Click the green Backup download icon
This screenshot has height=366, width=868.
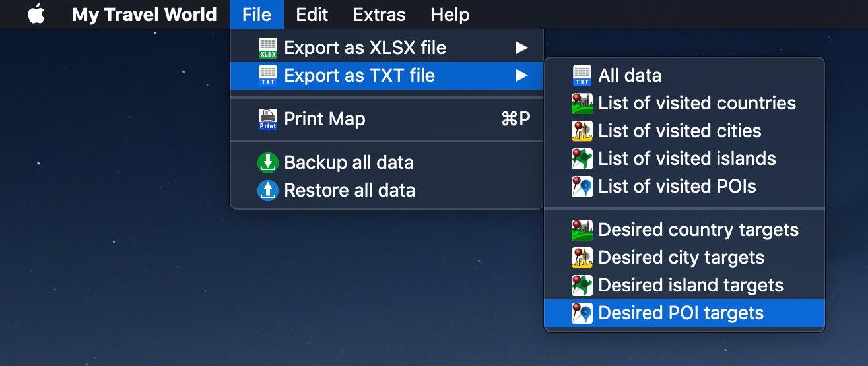pos(268,163)
